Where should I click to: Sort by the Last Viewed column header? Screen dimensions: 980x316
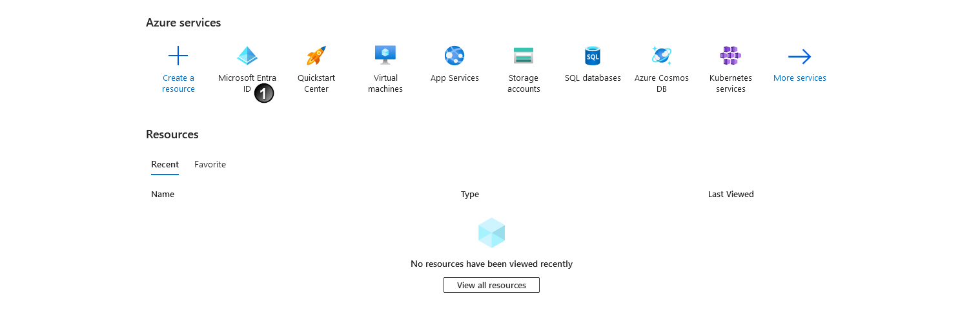pos(731,195)
